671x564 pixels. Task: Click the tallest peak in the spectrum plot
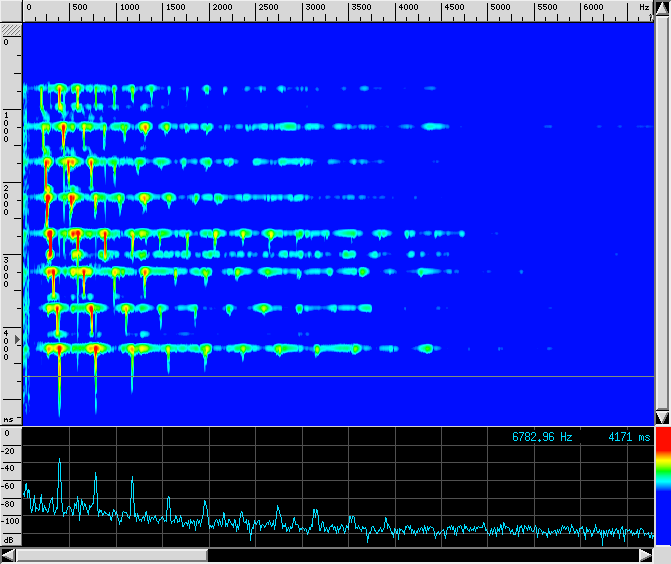(59, 461)
